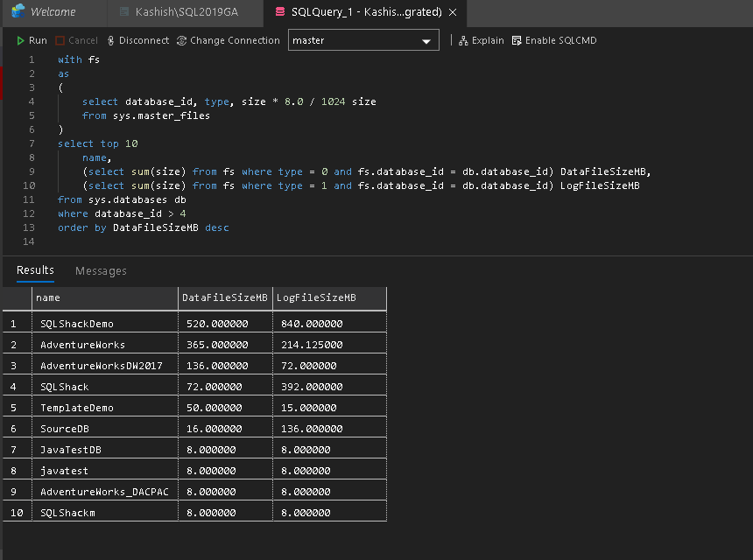
Task: Open the master database dropdown
Action: tap(363, 41)
